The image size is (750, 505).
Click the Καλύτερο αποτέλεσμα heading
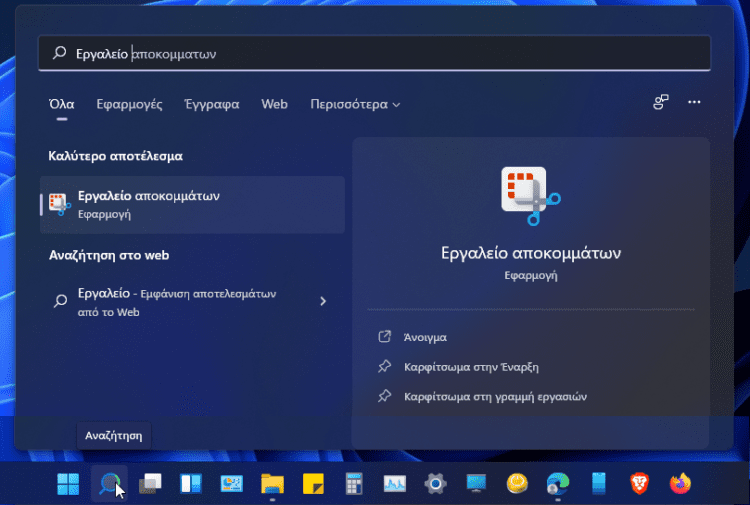click(x=115, y=156)
